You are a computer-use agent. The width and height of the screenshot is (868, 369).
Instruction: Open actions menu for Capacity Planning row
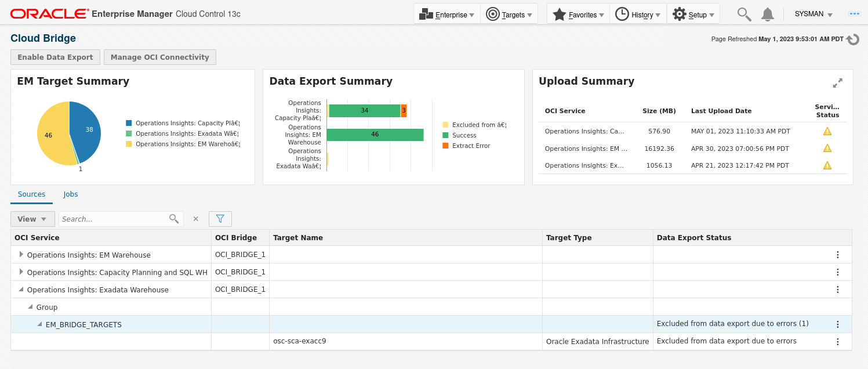(x=837, y=272)
